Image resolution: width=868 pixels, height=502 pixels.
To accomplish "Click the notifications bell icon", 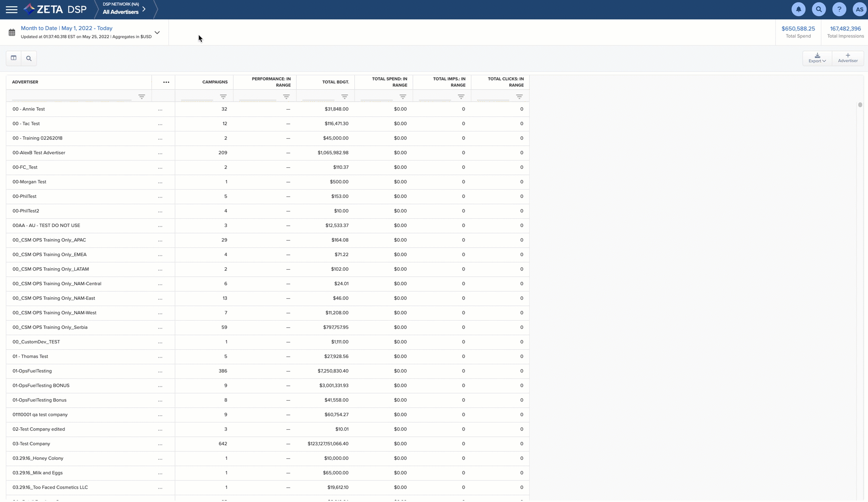I will [x=798, y=9].
